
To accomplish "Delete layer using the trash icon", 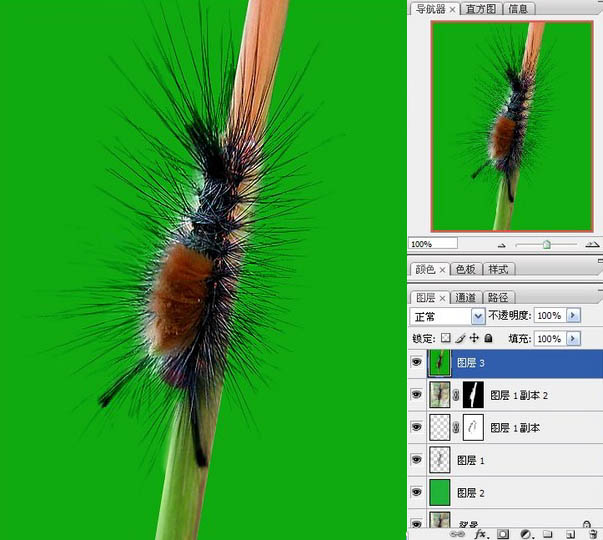I will pos(592,534).
